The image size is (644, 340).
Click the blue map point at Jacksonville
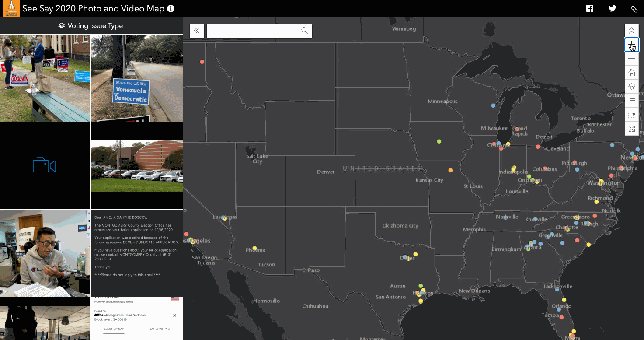(557, 289)
